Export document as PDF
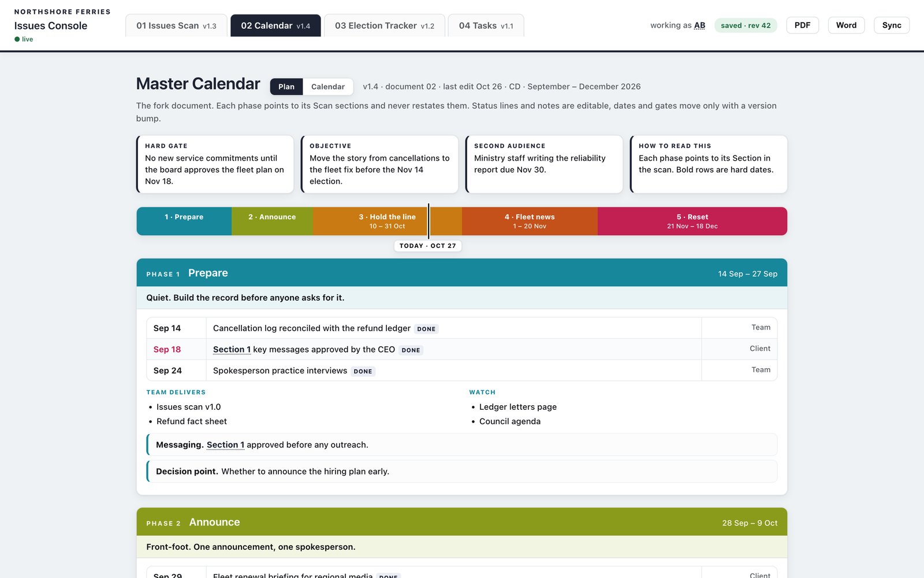 pos(802,25)
